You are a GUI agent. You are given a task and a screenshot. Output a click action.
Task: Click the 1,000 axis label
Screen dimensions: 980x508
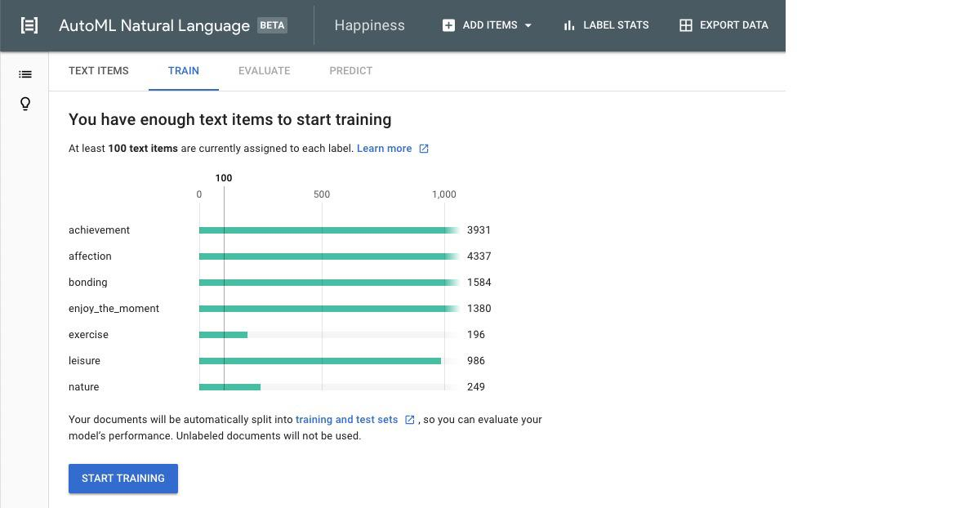tap(444, 194)
